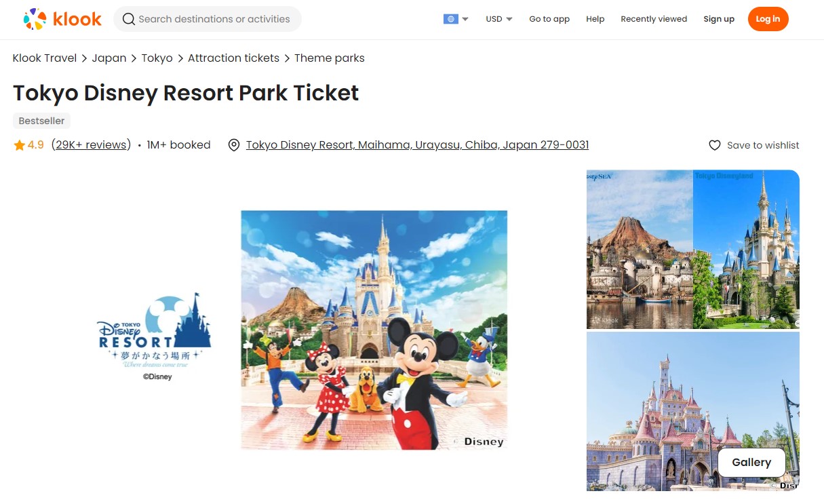Select the 1M+ booked text

(x=178, y=144)
